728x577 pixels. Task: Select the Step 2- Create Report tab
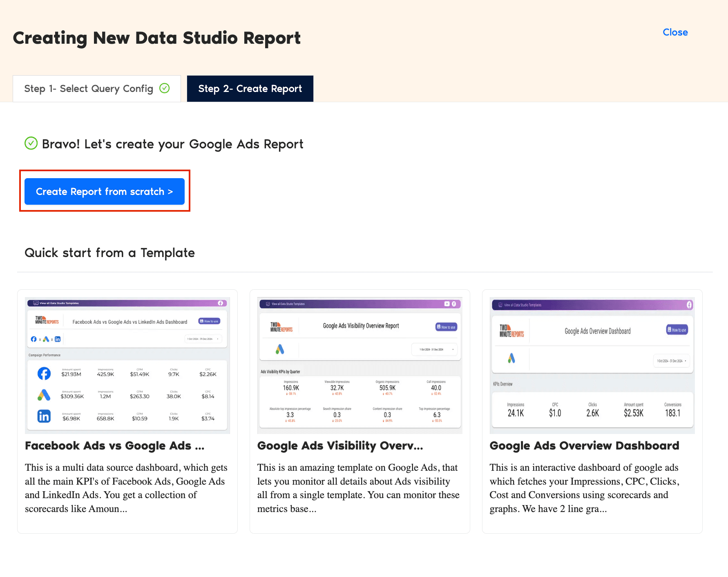point(250,88)
